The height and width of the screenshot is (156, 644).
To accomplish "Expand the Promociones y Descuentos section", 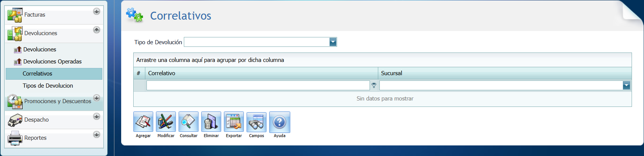I will click(97, 98).
